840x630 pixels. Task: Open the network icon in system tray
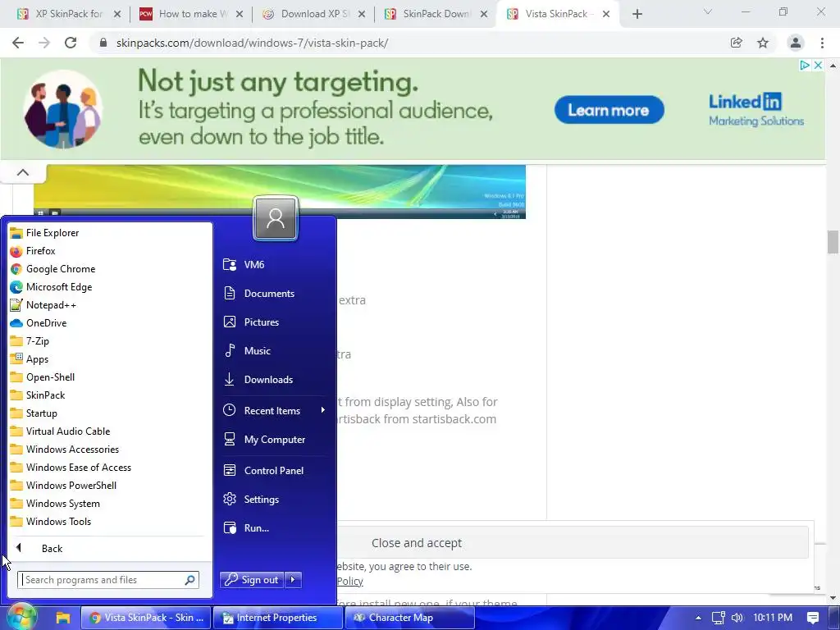718,618
